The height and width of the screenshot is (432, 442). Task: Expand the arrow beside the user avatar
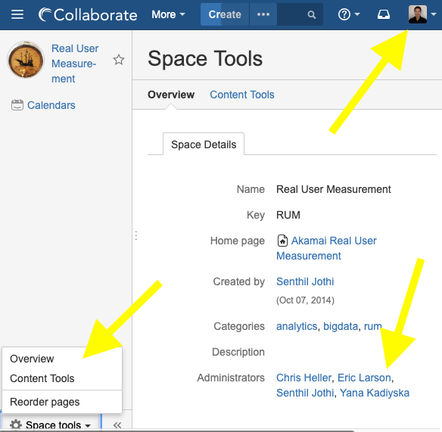pos(433,15)
